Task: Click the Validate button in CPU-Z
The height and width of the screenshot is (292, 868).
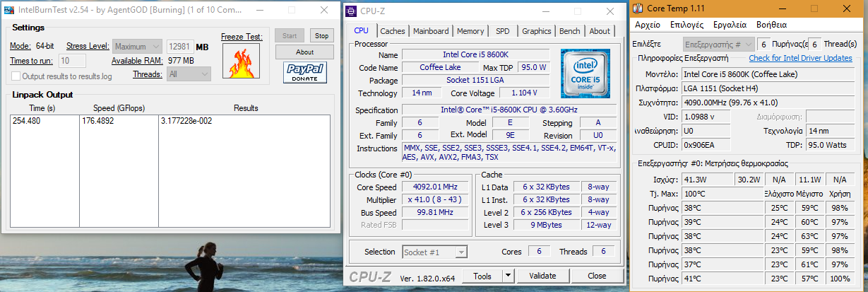Action: click(x=542, y=276)
